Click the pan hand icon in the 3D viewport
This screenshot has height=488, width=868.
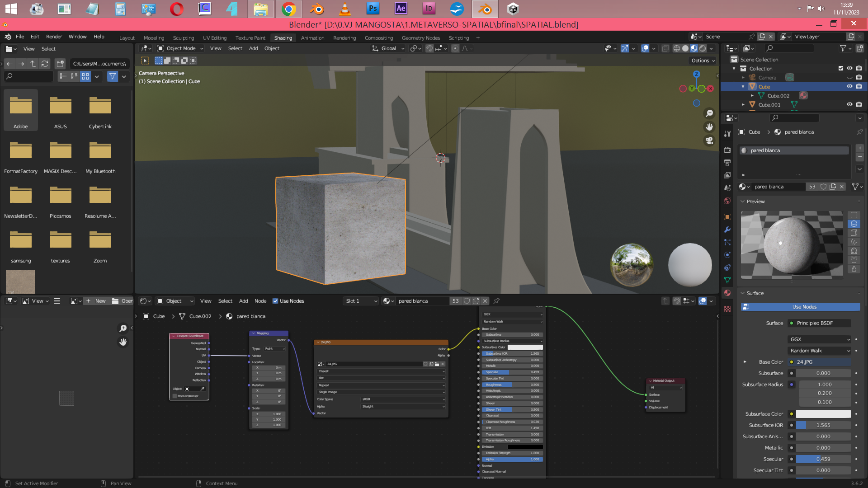pyautogui.click(x=709, y=127)
